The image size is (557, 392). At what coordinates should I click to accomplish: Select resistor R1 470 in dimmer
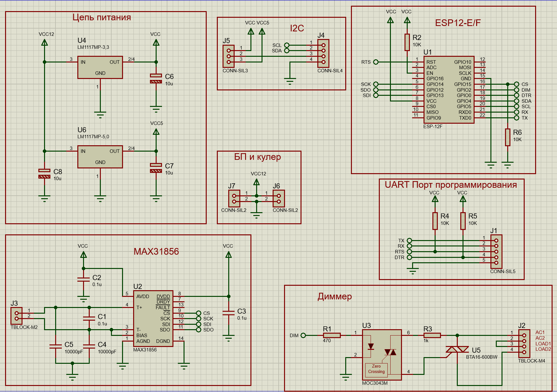coord(332,335)
